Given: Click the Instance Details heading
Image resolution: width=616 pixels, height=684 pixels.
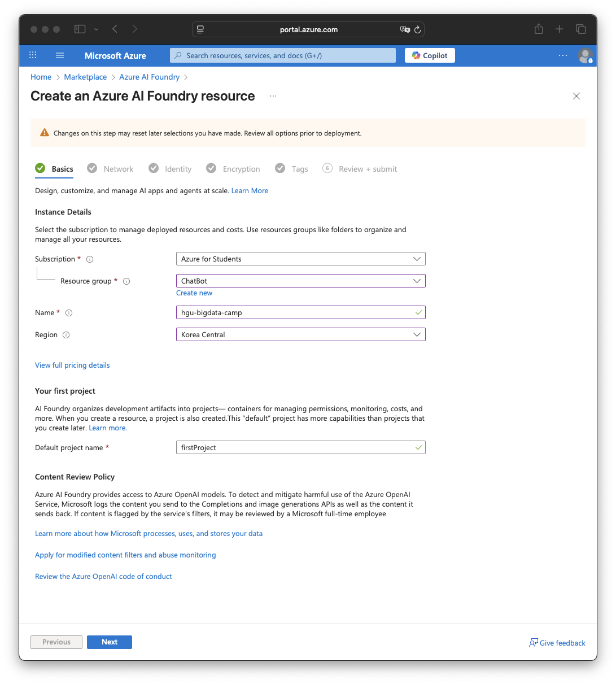Looking at the screenshot, I should tap(63, 212).
